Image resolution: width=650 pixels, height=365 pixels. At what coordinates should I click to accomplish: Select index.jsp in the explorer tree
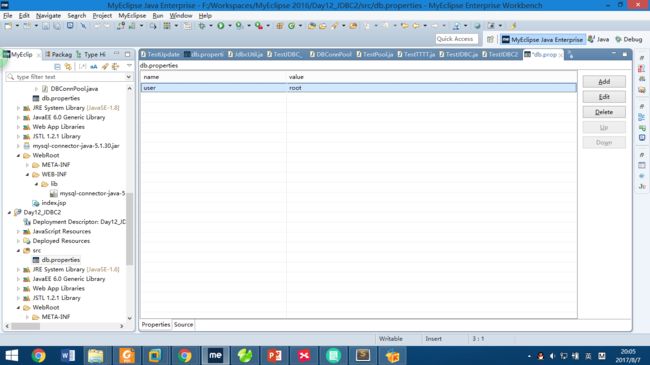pyautogui.click(x=53, y=203)
